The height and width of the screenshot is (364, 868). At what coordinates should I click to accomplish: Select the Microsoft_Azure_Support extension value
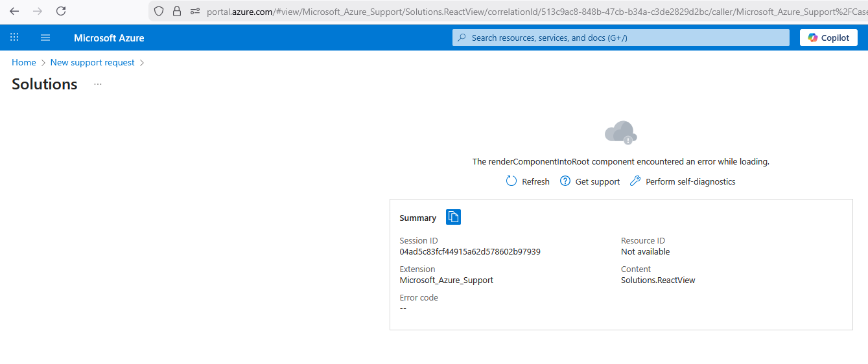click(x=447, y=280)
